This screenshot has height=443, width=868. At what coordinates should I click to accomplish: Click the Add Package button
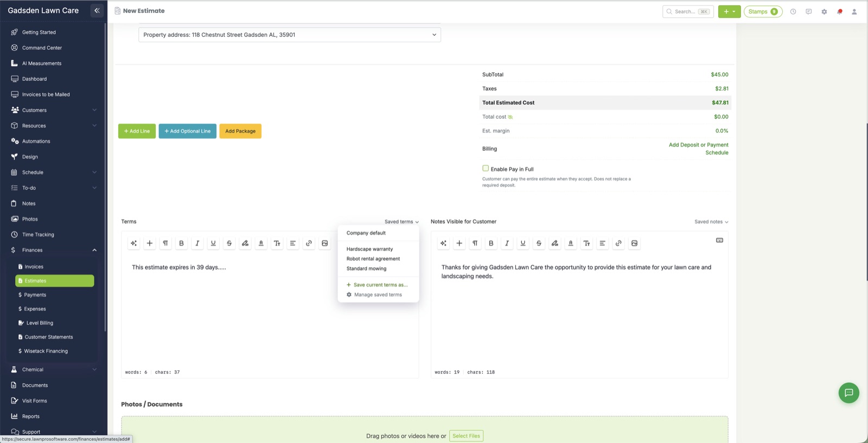[x=240, y=131]
